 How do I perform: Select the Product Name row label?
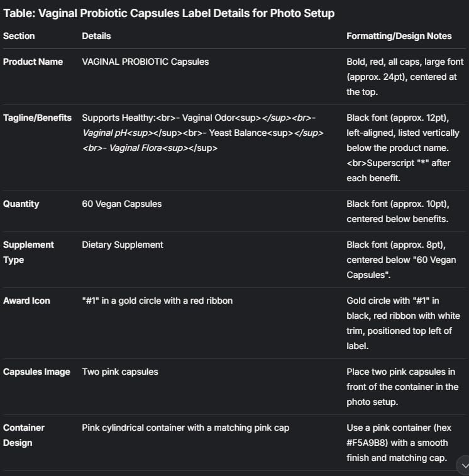tap(33, 62)
